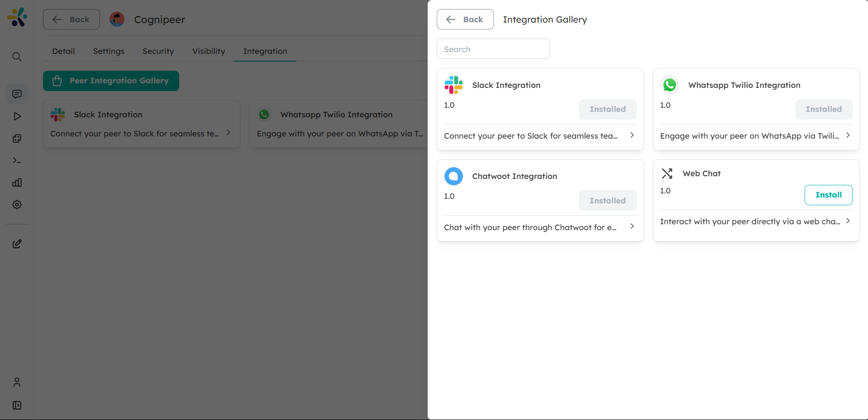
Task: Switch to the Security tab
Action: click(x=158, y=51)
